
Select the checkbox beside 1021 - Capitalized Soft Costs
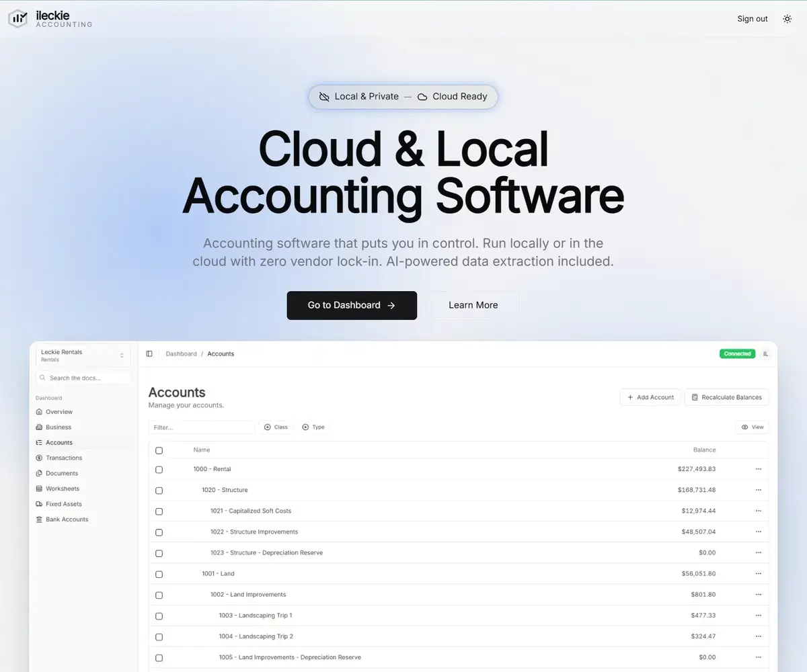tap(159, 511)
